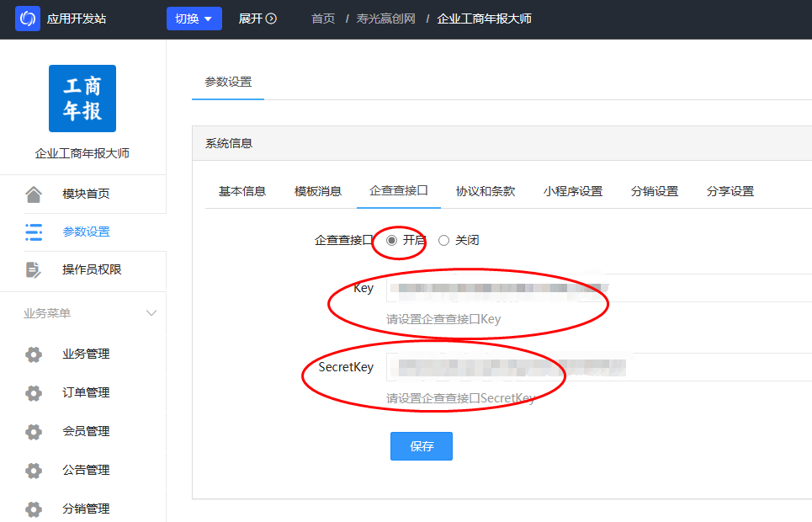Click the gear icon beside 公告管理
Viewport: 812px width, 522px height.
34,470
